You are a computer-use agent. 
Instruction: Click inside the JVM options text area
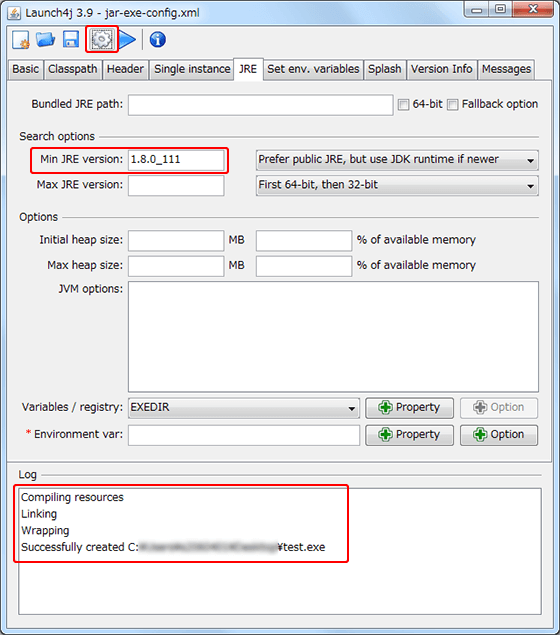point(333,337)
